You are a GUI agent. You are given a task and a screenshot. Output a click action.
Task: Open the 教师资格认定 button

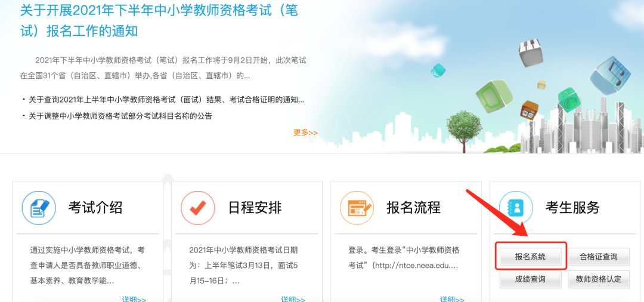pos(599,279)
